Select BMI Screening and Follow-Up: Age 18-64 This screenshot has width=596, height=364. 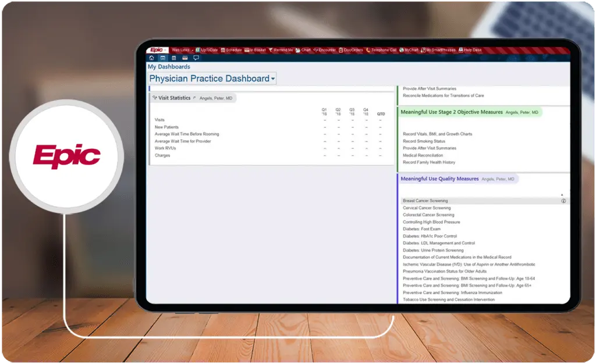coord(469,279)
